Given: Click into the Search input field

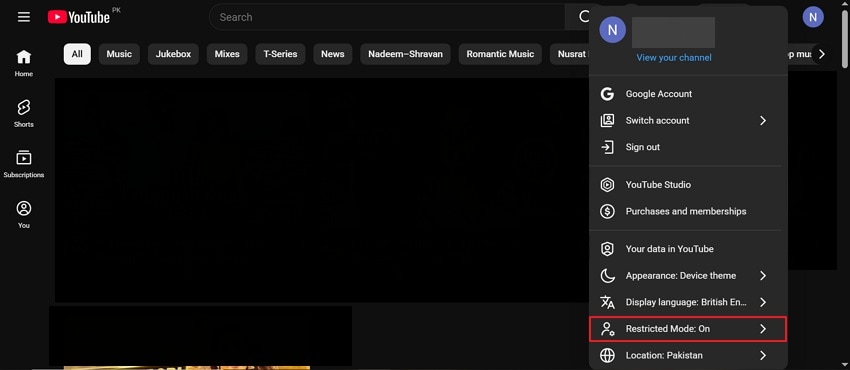Looking at the screenshot, I should click(x=387, y=17).
